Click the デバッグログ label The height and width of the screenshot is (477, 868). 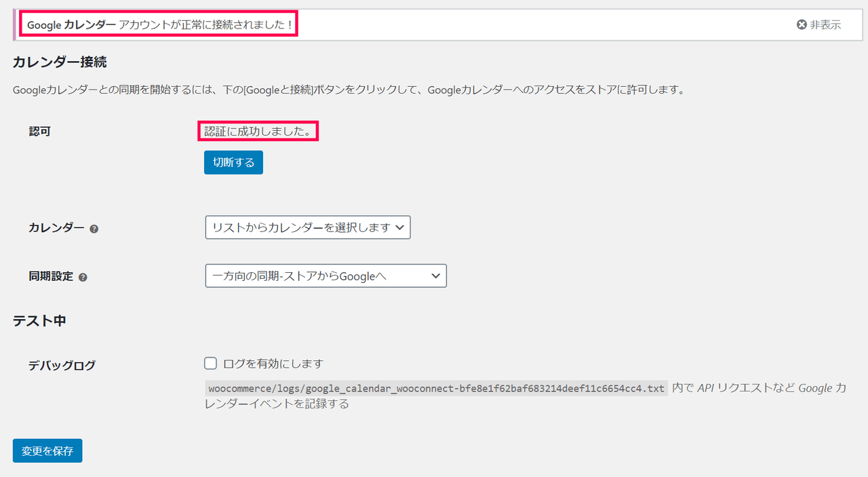coord(62,365)
